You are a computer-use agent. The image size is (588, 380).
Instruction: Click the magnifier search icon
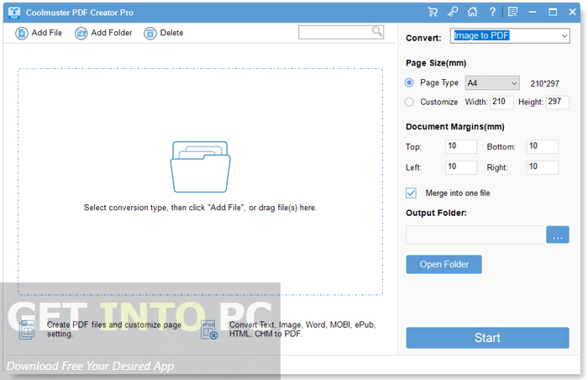377,31
